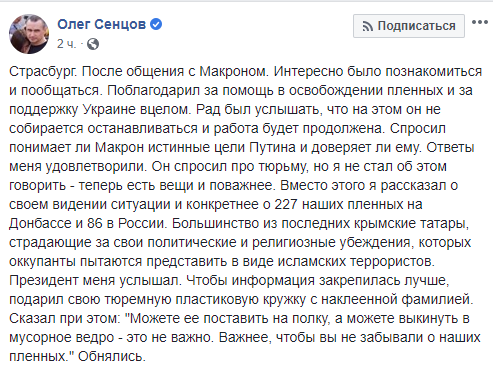Open the post's "2 ч." timestamp

[x=66, y=44]
